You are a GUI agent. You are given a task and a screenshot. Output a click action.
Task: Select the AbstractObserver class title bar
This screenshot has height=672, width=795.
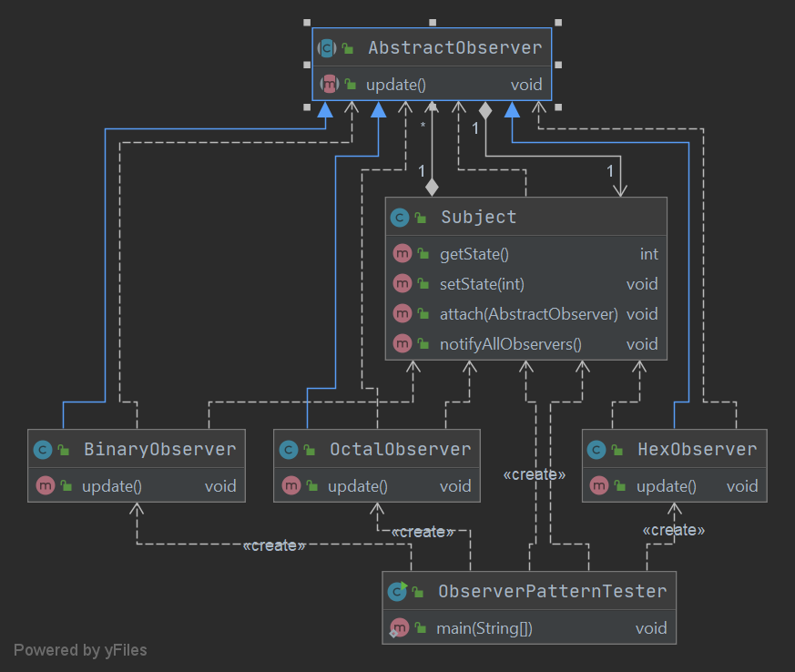[x=446, y=47]
